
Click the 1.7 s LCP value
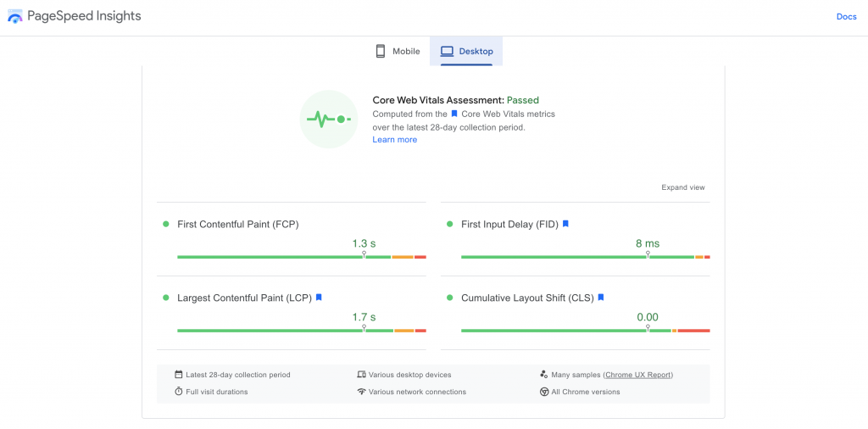point(364,317)
